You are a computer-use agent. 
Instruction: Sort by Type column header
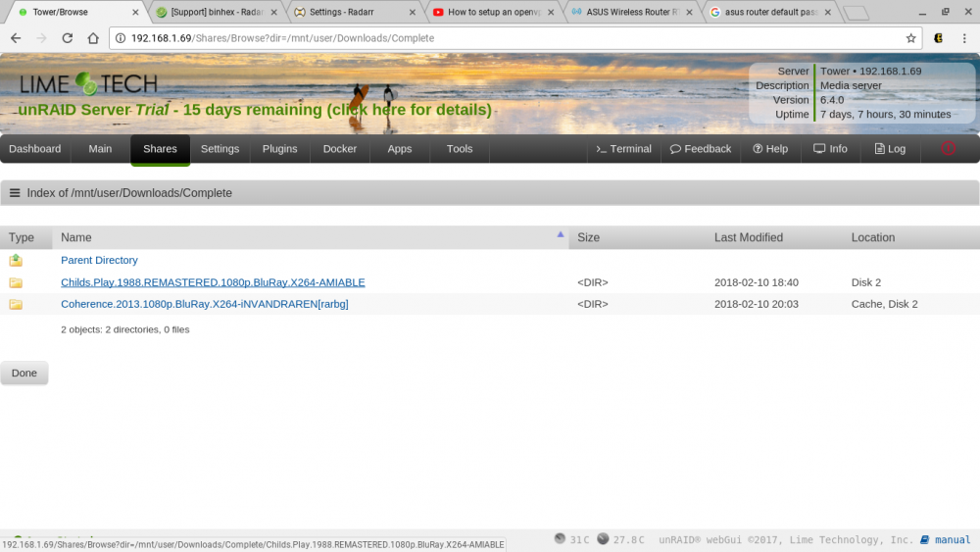(22, 237)
